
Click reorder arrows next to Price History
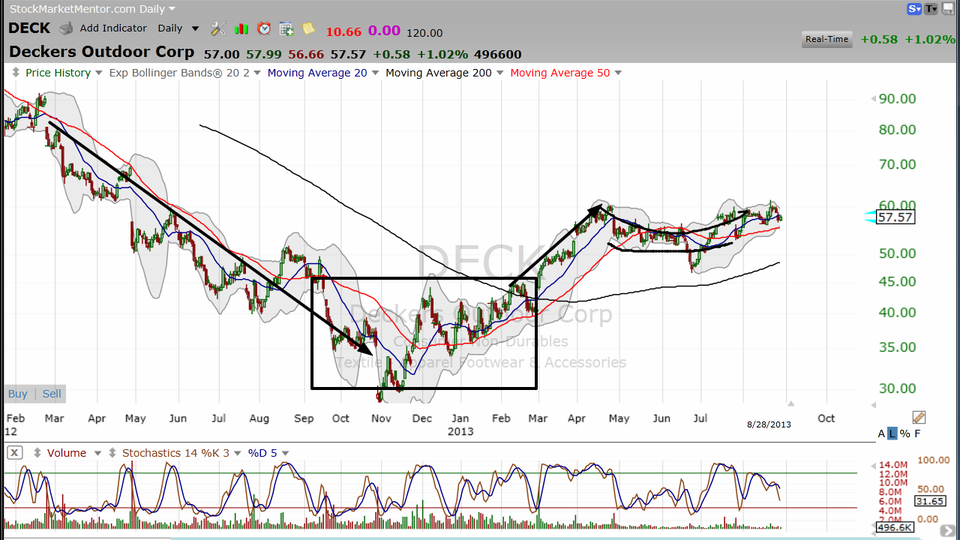(x=15, y=72)
